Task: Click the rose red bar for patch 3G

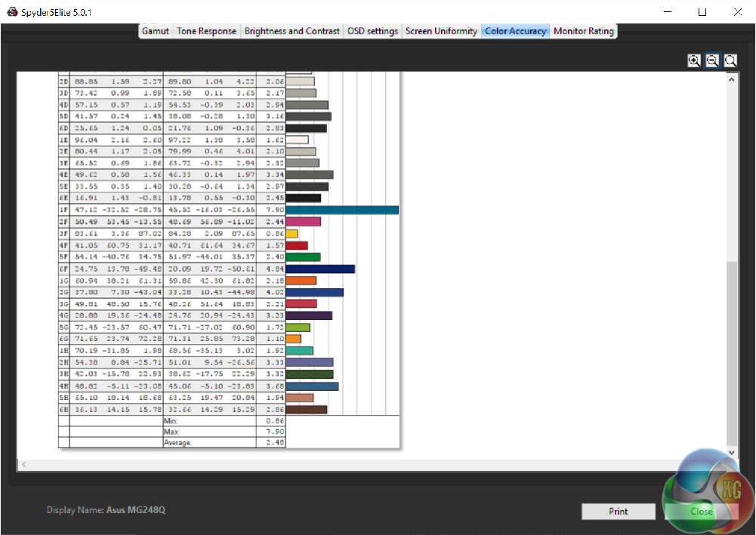Action: (x=301, y=304)
